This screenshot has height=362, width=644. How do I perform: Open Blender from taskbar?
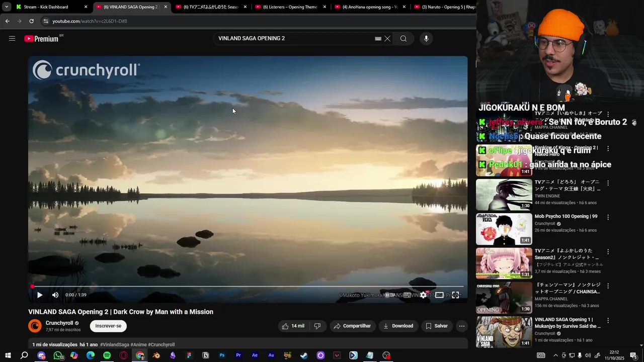click(156, 355)
